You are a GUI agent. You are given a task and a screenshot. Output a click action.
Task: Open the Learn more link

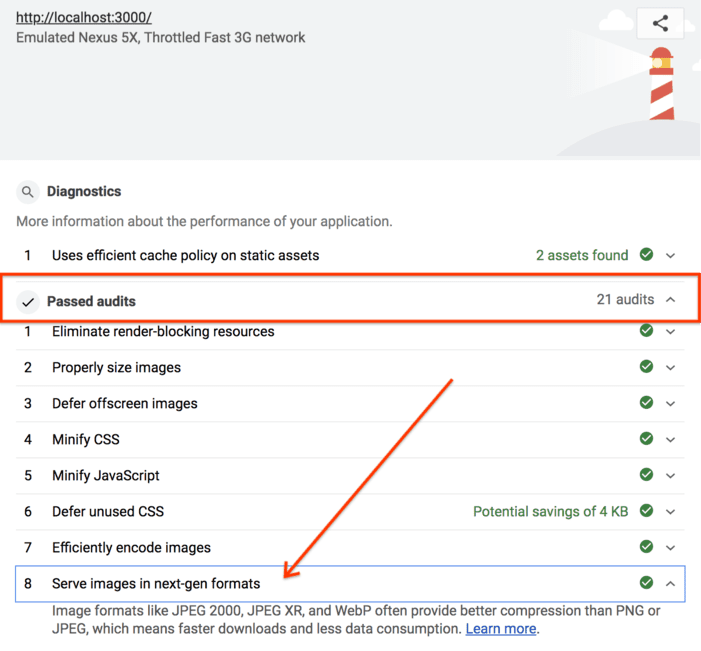pos(501,629)
